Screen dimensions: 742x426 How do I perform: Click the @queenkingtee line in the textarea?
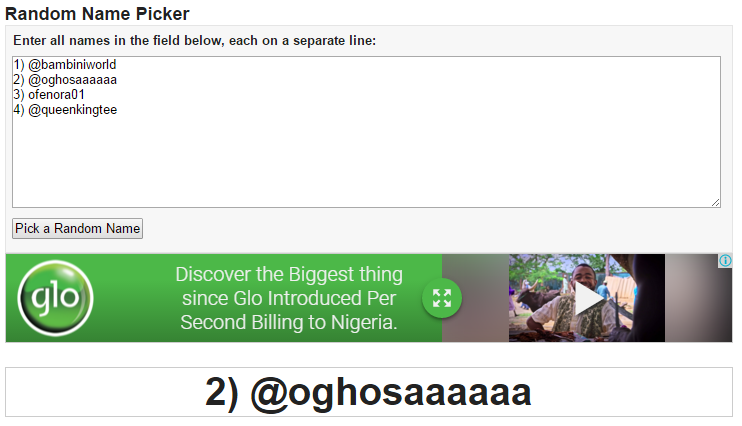(65, 110)
